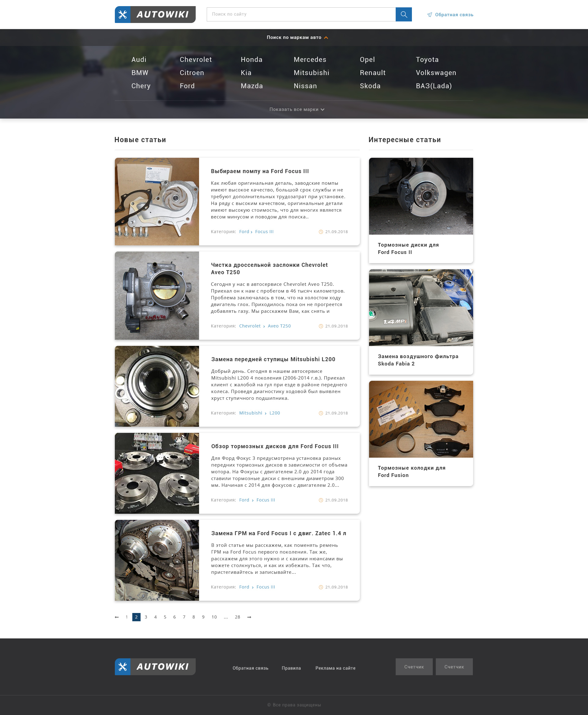This screenshot has height=715, width=588.
Task: Click clock icon on Ford pump article
Action: pyautogui.click(x=321, y=232)
